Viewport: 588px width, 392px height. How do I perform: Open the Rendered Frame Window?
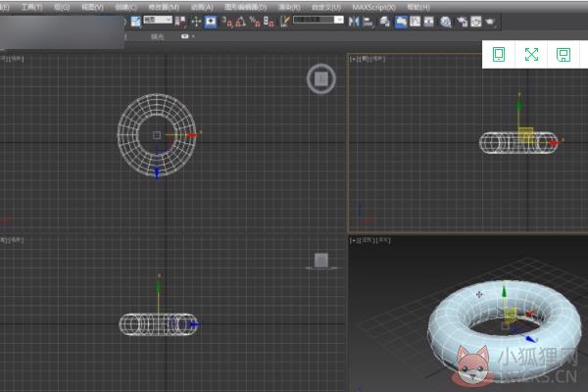point(476,22)
